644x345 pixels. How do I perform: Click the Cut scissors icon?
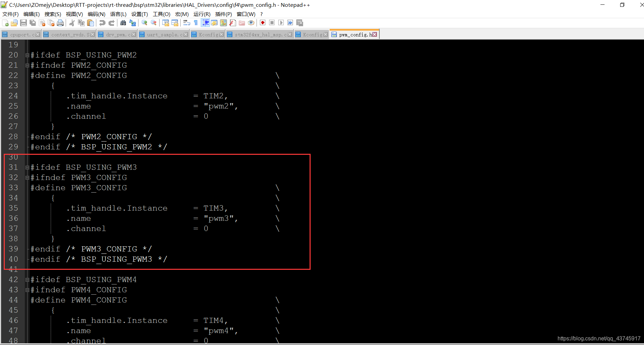(72, 23)
